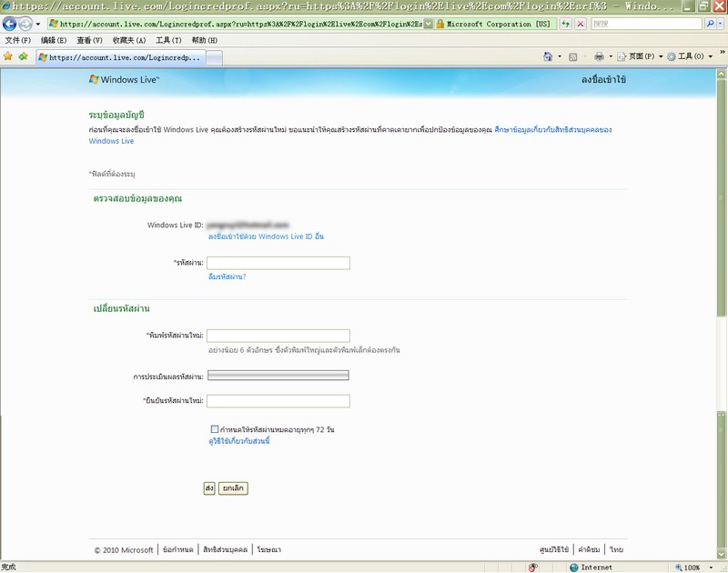Click the red Stop loading icon
This screenshot has width=728, height=573.
point(581,24)
